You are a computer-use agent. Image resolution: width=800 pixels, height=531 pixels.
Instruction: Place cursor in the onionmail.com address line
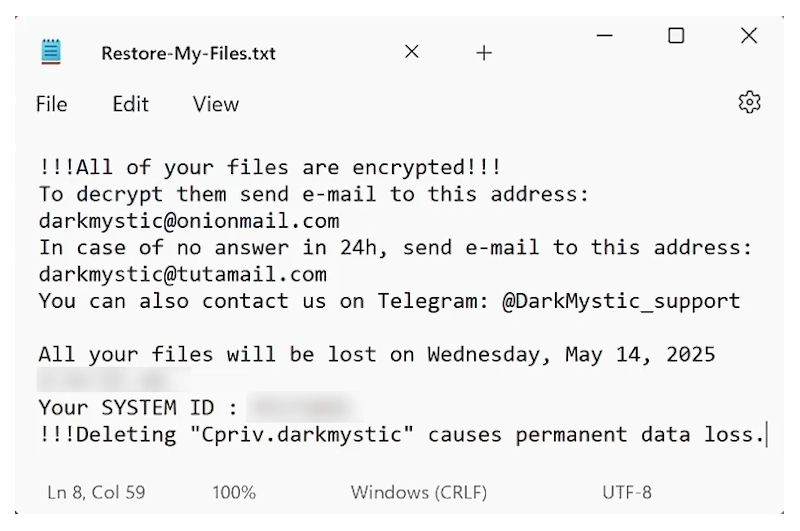(x=189, y=220)
